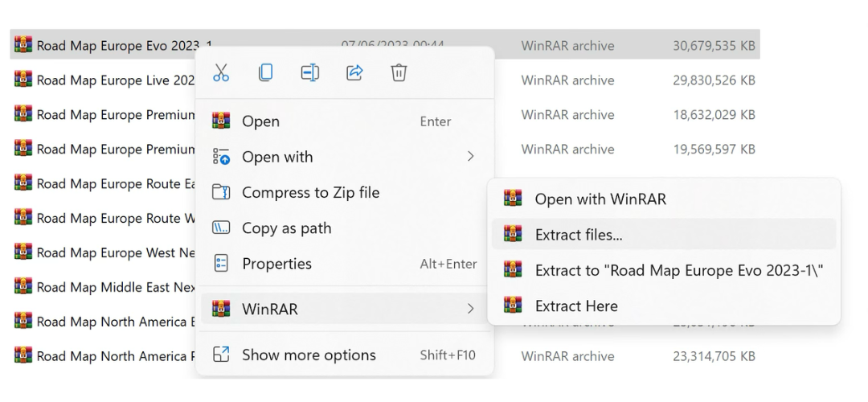Click the Rename icon in context menu

coord(309,73)
